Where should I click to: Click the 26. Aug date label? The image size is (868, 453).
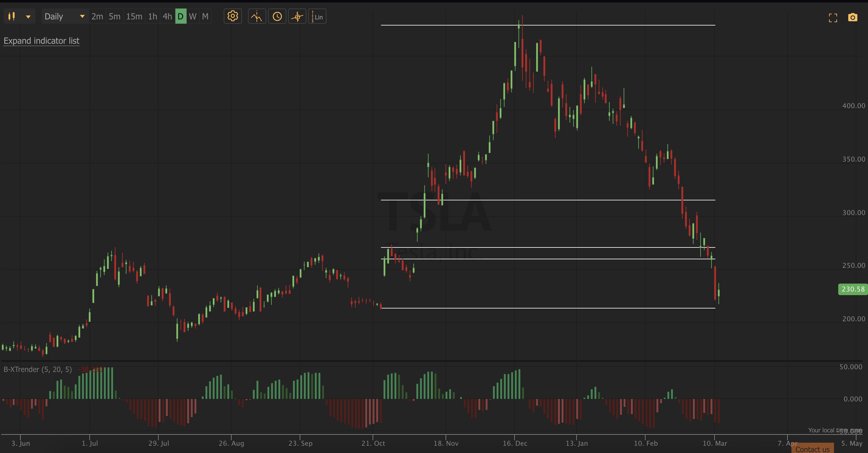point(231,443)
